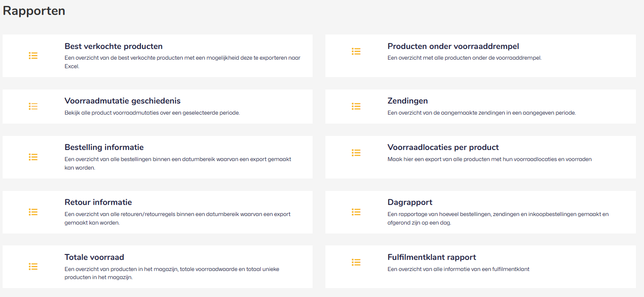Click the list icon beside Producten onder voorraaddrempel
The image size is (644, 297).
(356, 51)
